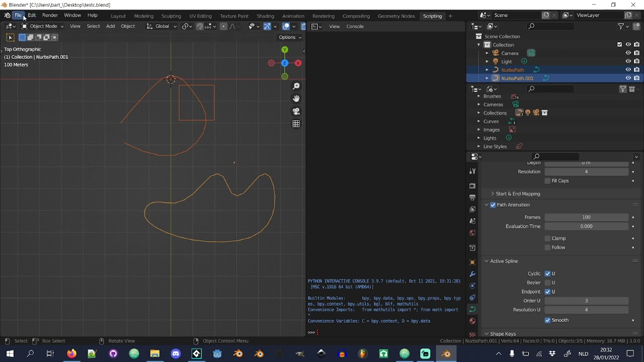
Task: Select the tweak select box tool icon
Action: click(x=10, y=37)
